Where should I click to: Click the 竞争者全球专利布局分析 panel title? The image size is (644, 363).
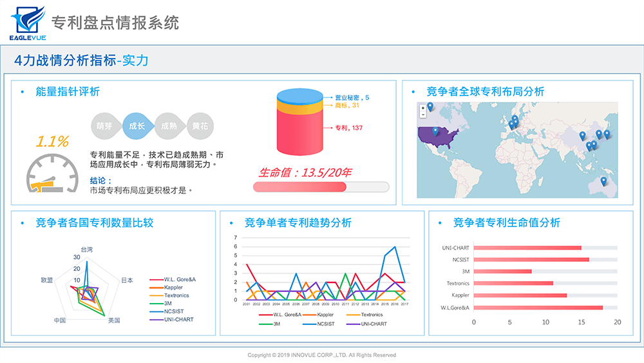pos(486,92)
